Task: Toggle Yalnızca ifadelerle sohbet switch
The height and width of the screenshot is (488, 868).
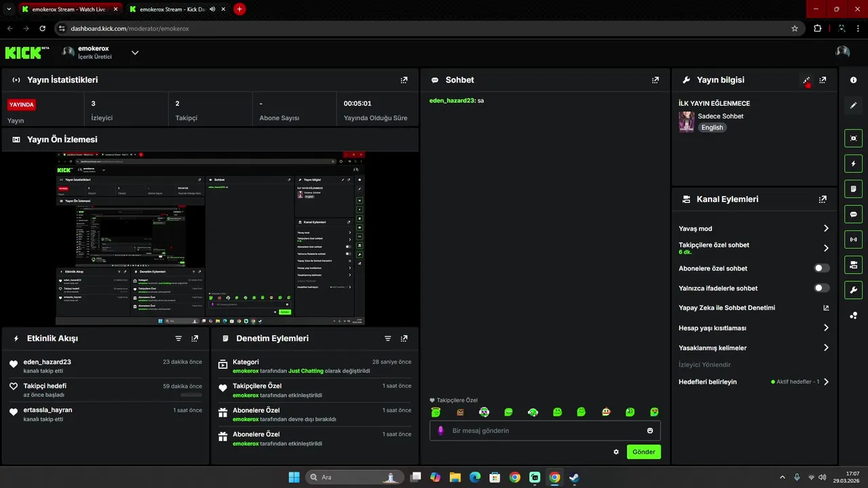Action: [x=822, y=288]
